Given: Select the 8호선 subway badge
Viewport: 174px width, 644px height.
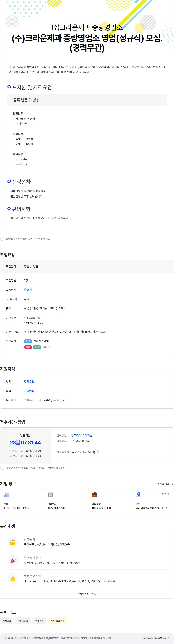Looking at the screenshot, I should (x=28, y=347).
